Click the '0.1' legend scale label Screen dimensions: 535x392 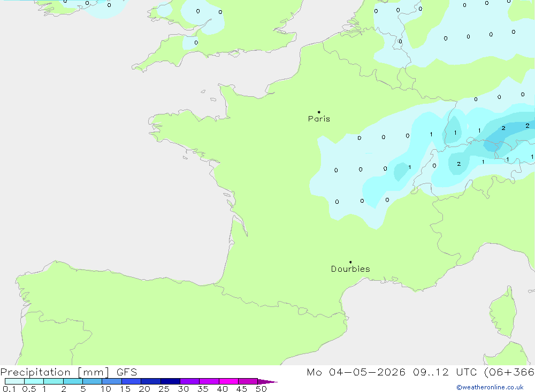pyautogui.click(x=9, y=389)
